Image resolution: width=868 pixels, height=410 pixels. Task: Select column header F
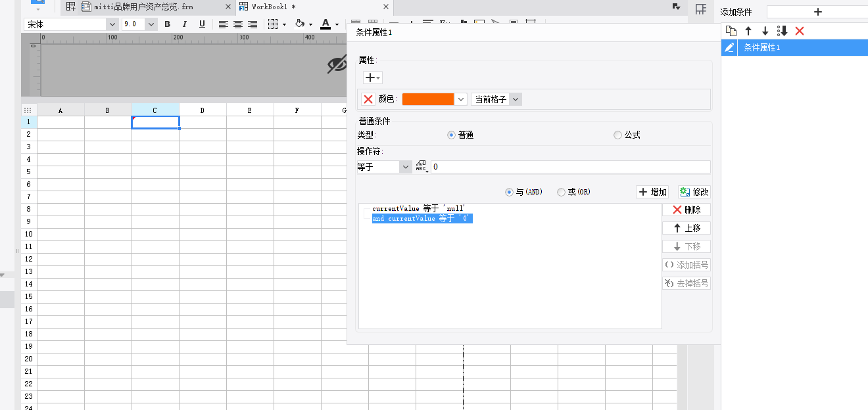tap(297, 110)
